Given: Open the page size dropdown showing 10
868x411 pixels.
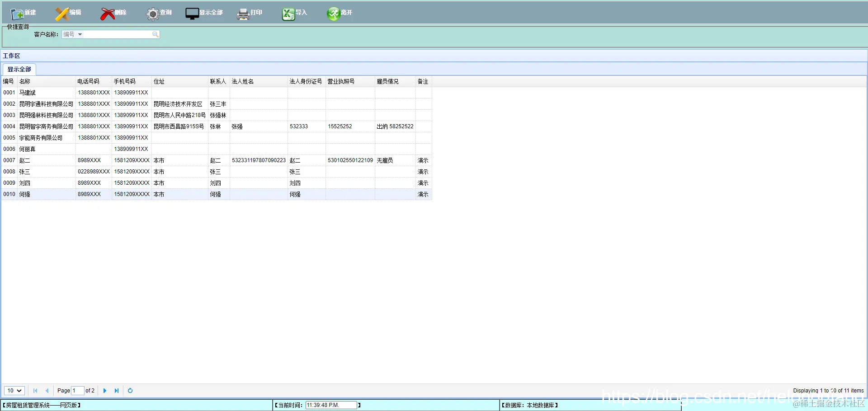Looking at the screenshot, I should [x=14, y=391].
